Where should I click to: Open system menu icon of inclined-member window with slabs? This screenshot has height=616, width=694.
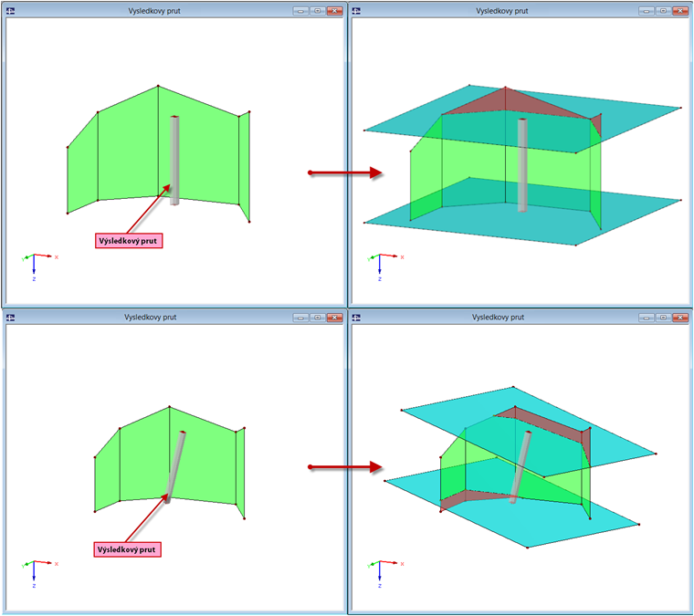(x=356, y=317)
